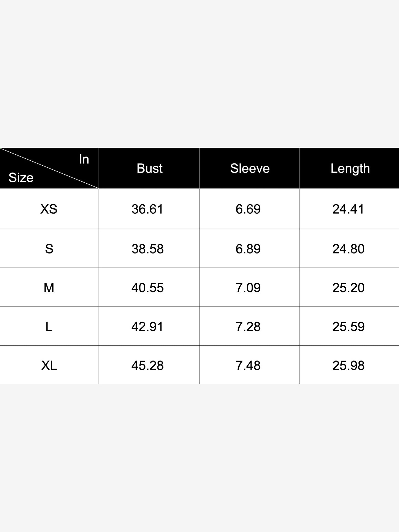Click the XS sleeve value 6.69
Screen dimensions: 399x532
coord(248,209)
